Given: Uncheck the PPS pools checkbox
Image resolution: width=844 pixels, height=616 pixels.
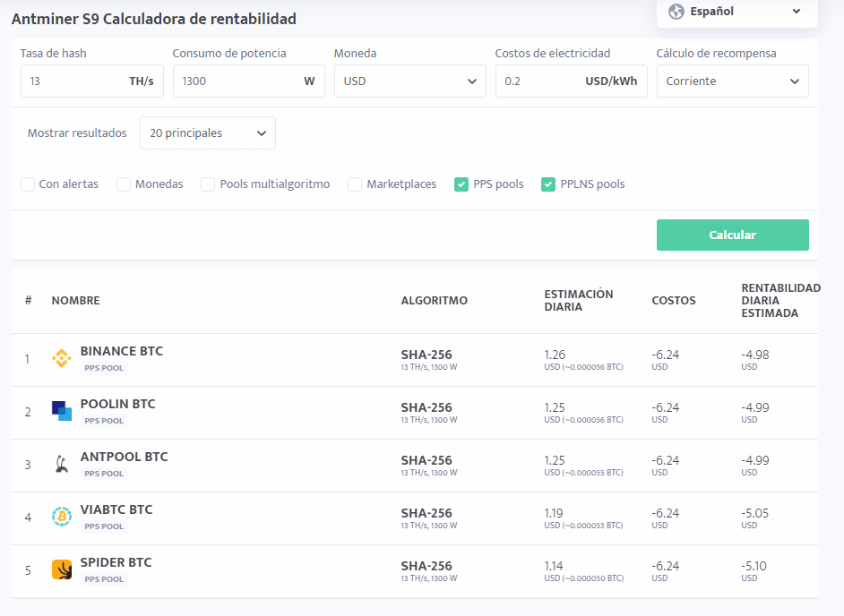Looking at the screenshot, I should point(461,184).
